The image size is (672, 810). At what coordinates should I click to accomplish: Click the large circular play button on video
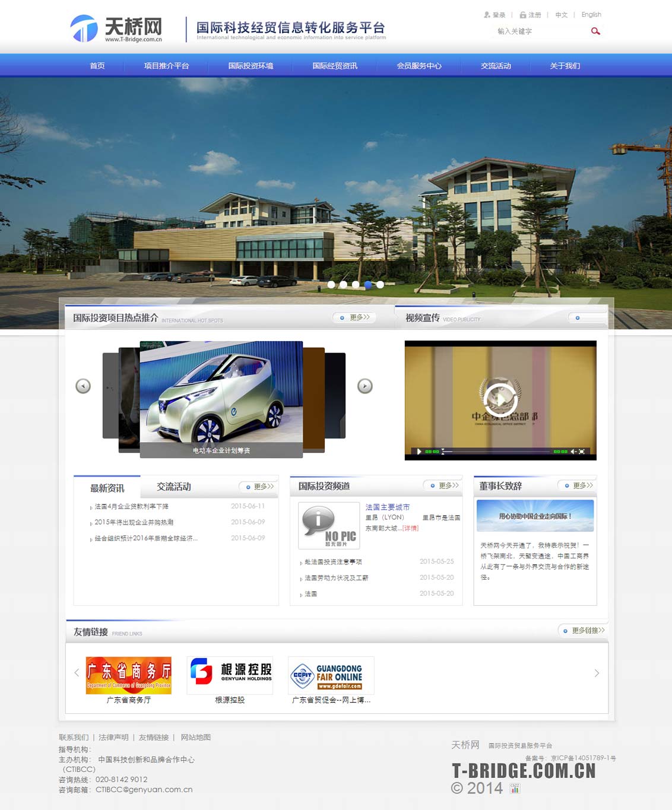(500, 399)
